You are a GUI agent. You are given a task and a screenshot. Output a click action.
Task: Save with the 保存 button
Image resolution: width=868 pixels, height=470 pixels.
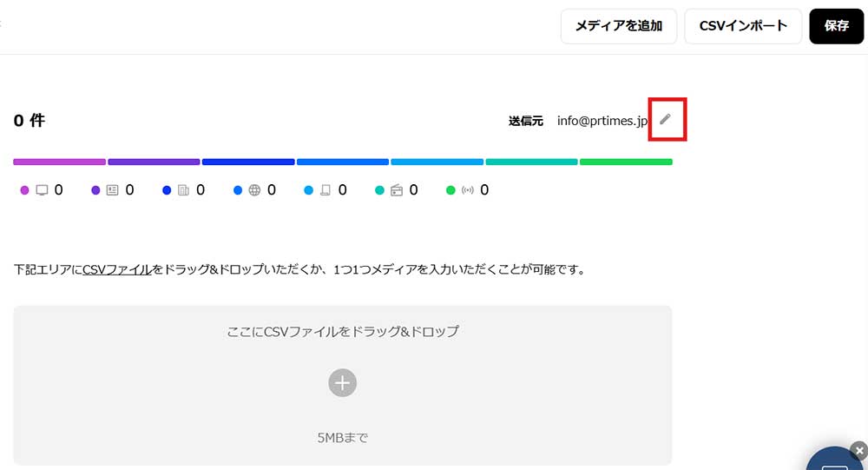[837, 26]
